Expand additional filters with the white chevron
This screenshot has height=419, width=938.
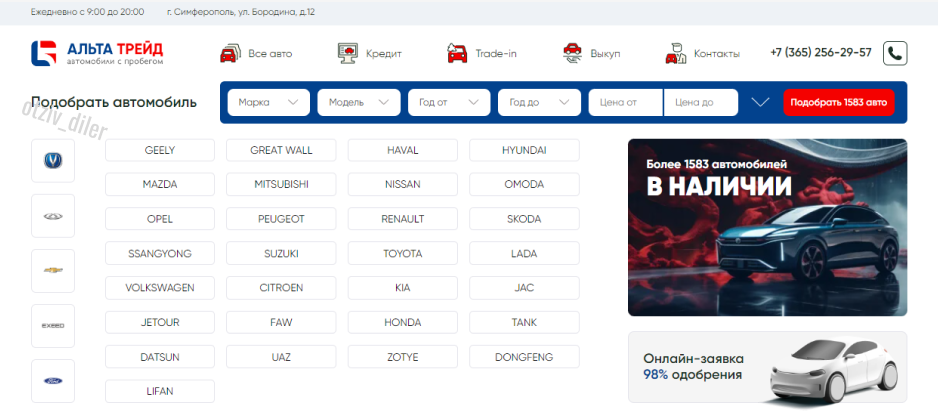760,102
